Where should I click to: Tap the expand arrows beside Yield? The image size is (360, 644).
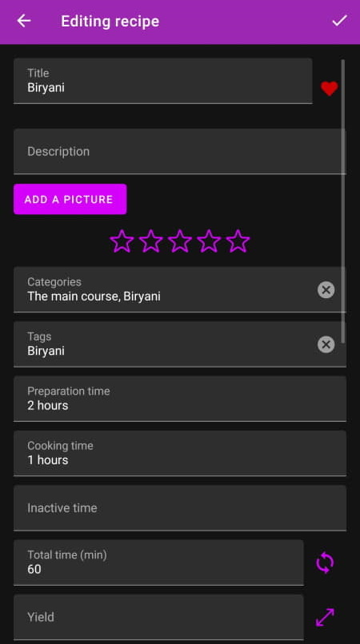point(325,617)
